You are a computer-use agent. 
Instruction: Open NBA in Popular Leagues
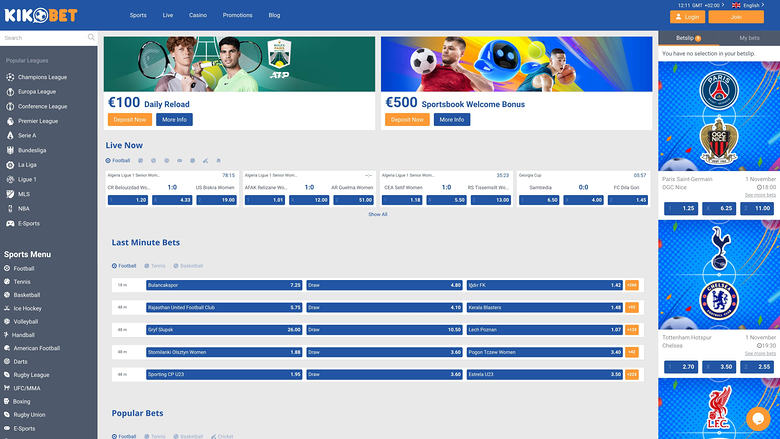pos(23,209)
